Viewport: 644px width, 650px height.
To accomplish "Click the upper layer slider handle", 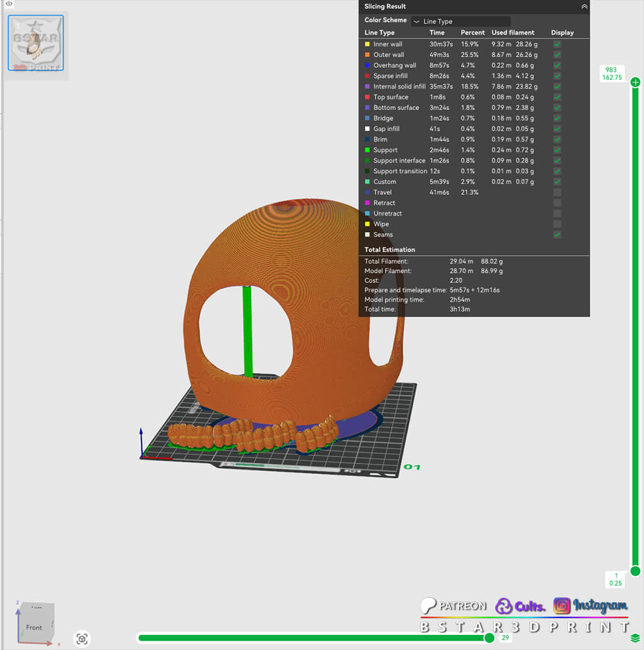I will (635, 82).
